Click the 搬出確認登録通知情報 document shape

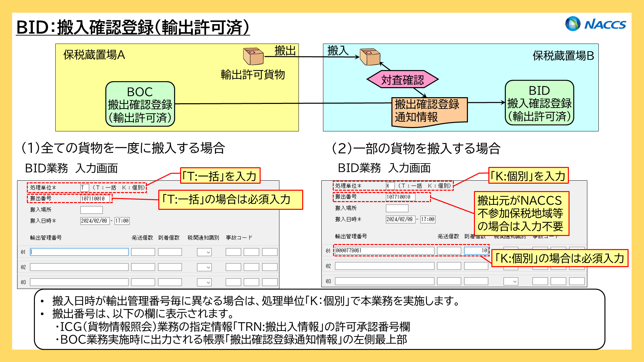point(429,112)
